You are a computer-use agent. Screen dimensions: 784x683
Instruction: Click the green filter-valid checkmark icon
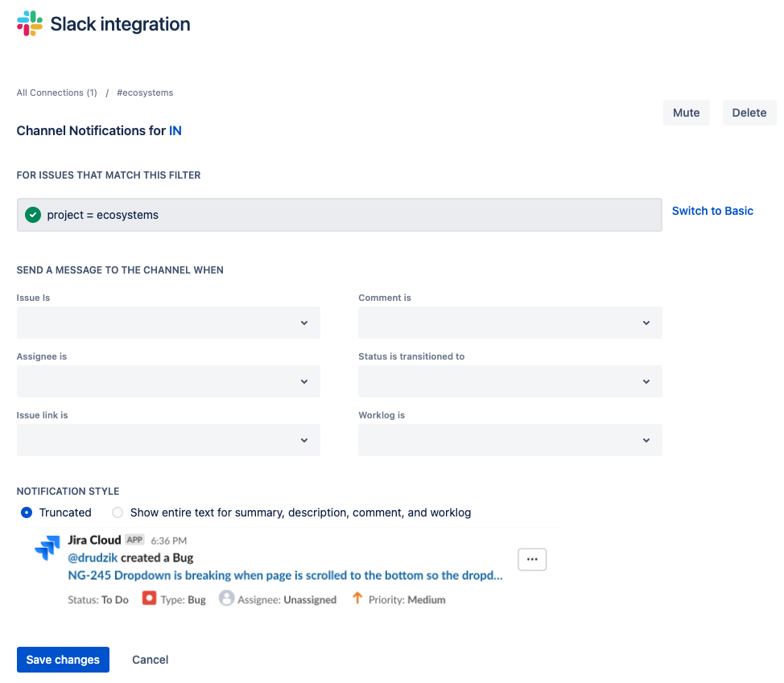click(33, 215)
